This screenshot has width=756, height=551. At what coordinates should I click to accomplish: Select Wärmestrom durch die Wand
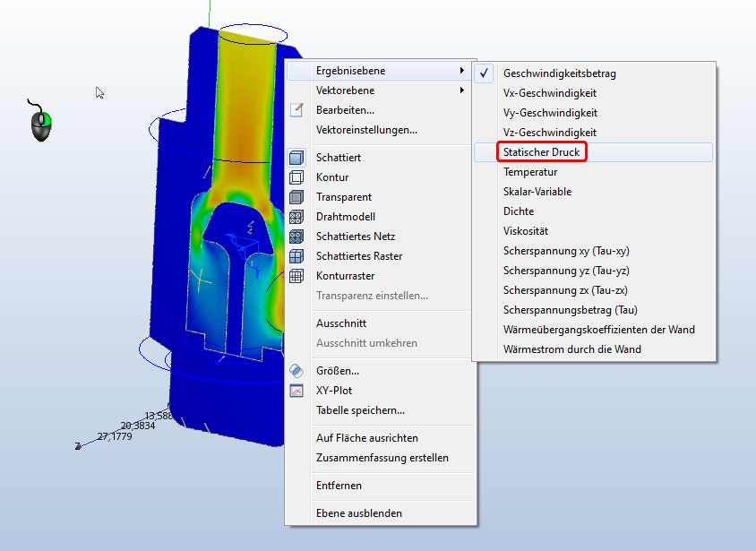tap(594, 350)
